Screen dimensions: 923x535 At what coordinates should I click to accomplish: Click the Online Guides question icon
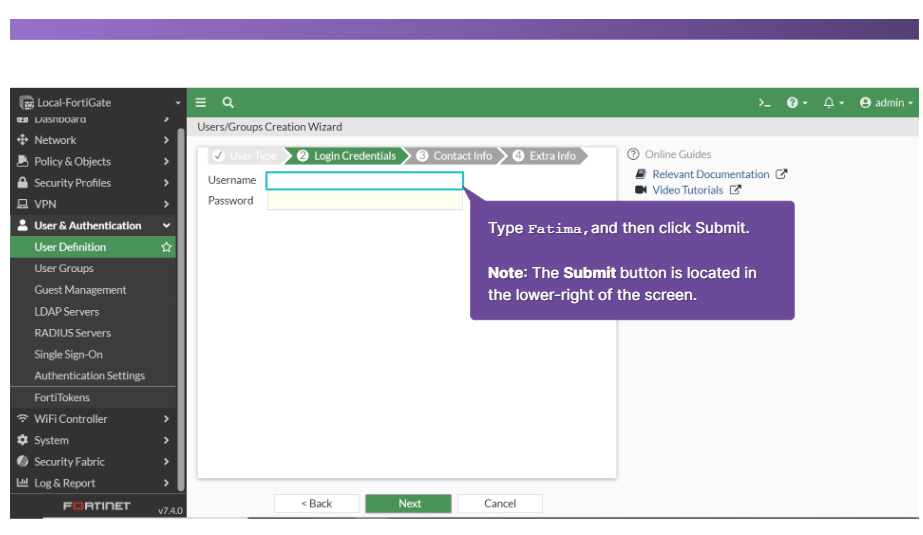point(633,154)
